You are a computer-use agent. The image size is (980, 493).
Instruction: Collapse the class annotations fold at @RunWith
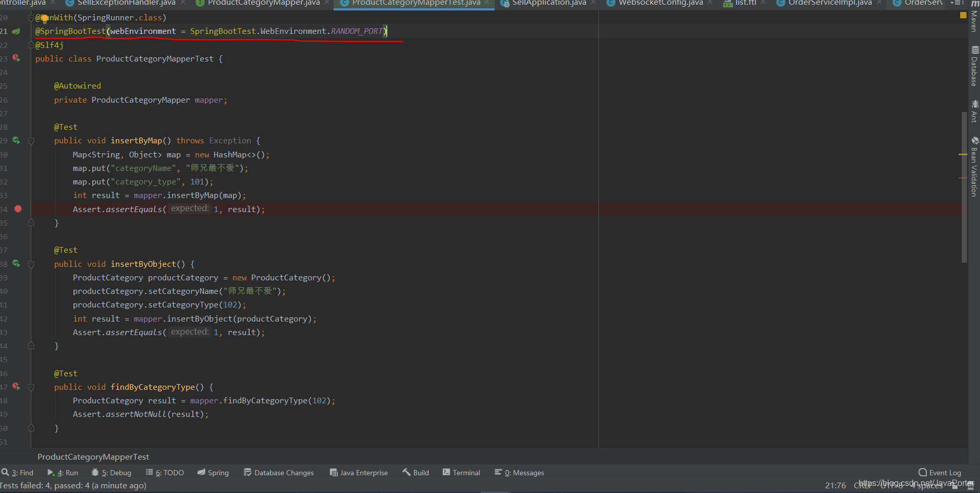click(x=31, y=18)
